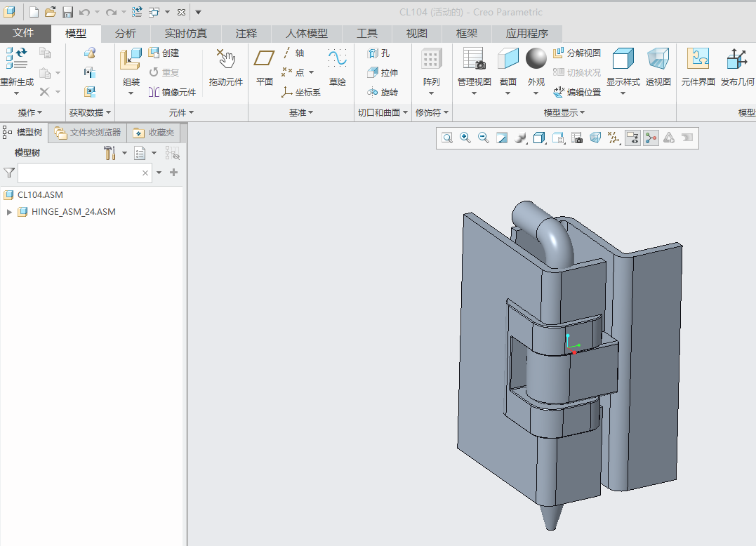Click the model tree filter input field

(x=85, y=173)
